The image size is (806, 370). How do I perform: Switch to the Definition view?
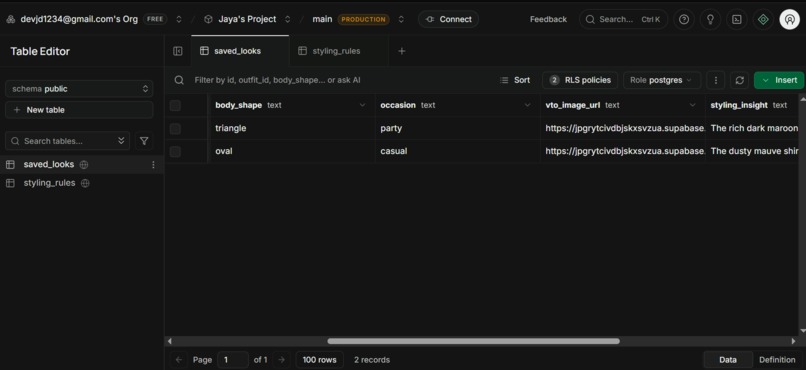coord(777,360)
